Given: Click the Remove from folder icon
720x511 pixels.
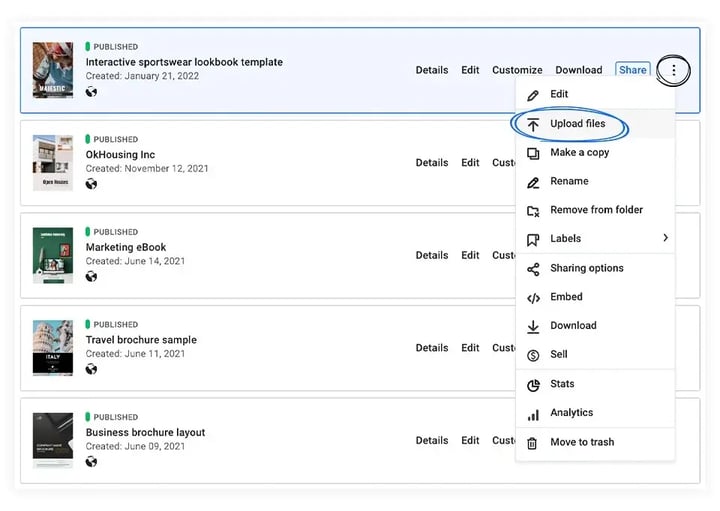Looking at the screenshot, I should [533, 211].
